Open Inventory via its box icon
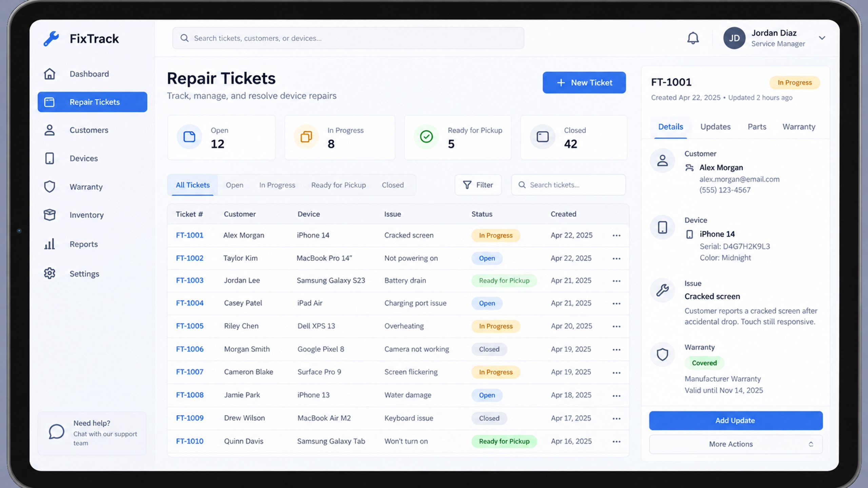Screen dimensions: 868x488 (x=50, y=215)
